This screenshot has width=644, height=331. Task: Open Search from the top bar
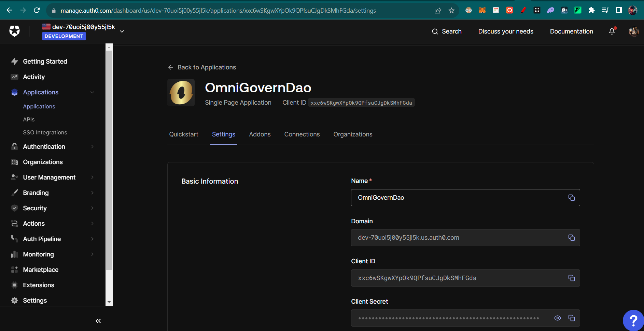[447, 31]
